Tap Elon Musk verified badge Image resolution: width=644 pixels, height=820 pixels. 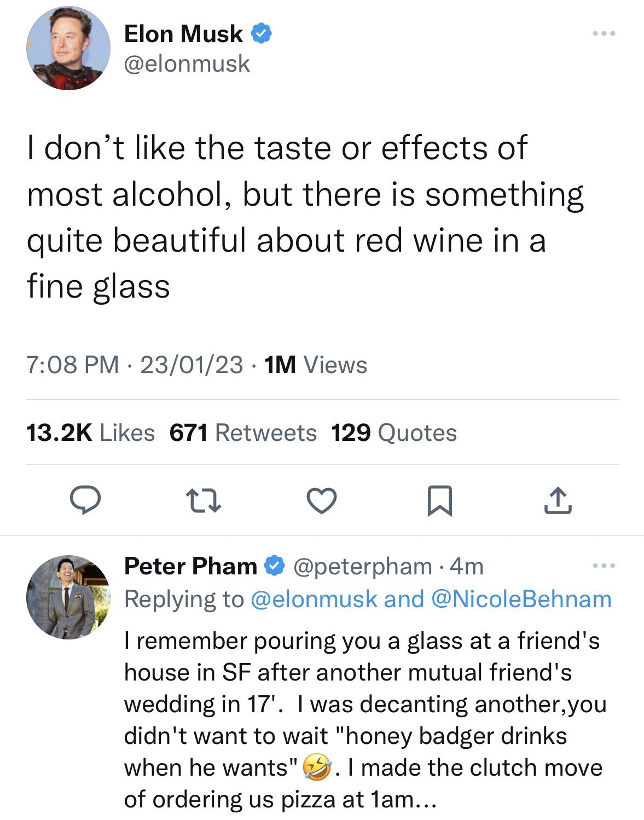262,34
